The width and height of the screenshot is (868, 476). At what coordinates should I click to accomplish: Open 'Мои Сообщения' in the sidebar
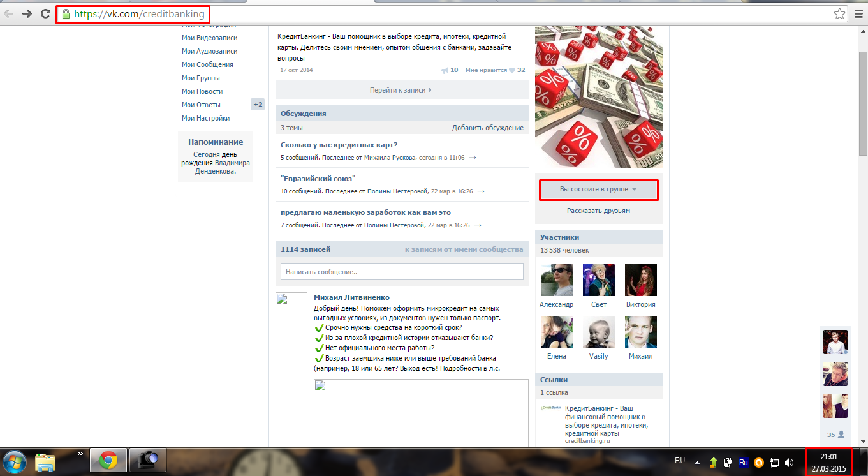pos(207,64)
